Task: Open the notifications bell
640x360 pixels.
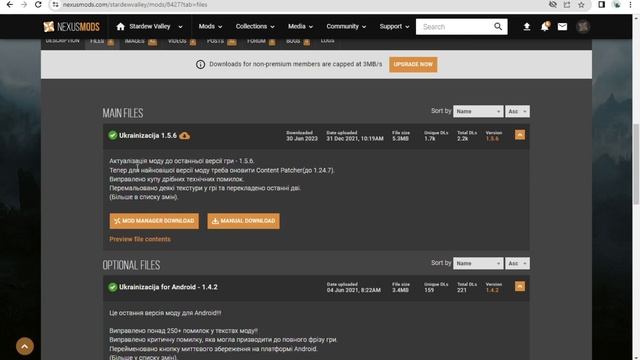Action: (x=545, y=27)
